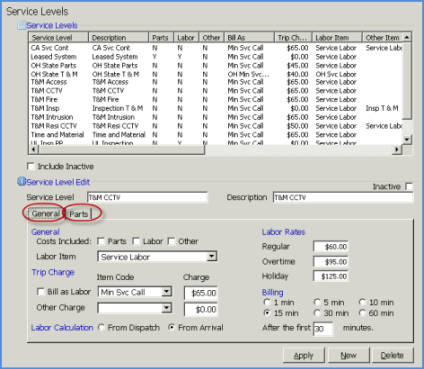The height and width of the screenshot is (369, 424).
Task: Click the Service Level text field
Action: tap(147, 197)
